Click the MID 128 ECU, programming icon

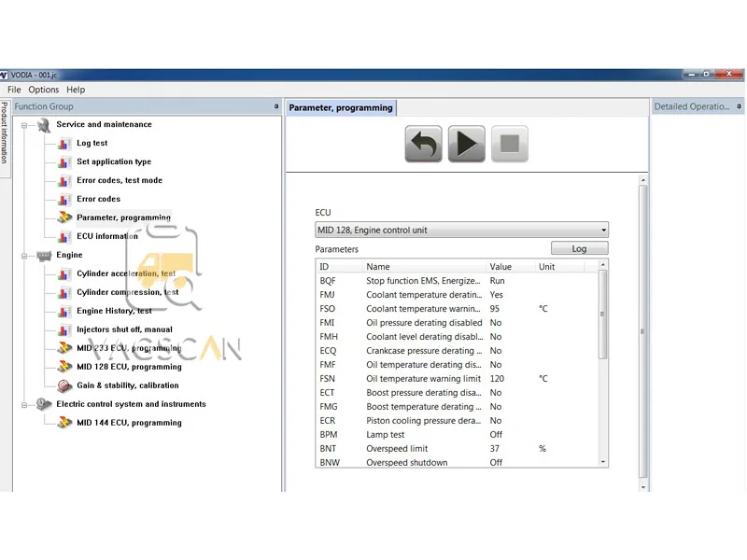pos(64,367)
